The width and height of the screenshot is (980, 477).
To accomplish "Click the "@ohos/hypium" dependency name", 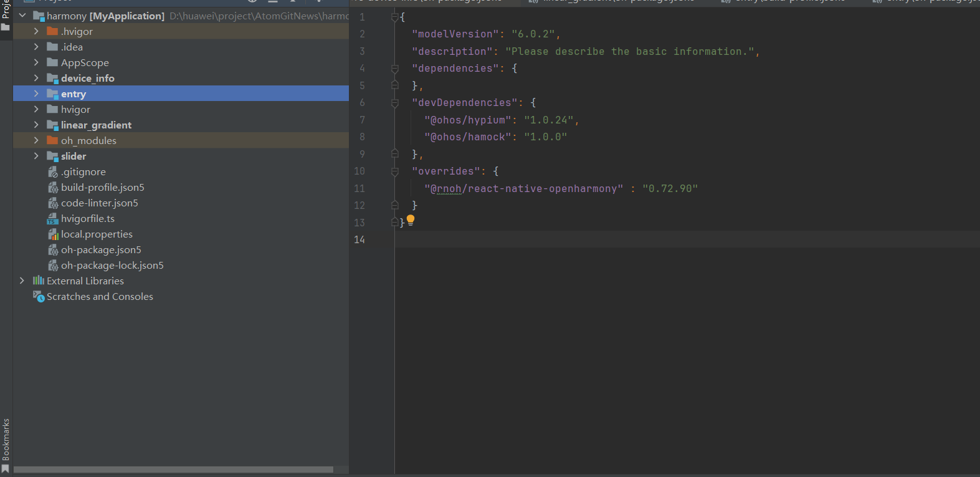I will 467,120.
